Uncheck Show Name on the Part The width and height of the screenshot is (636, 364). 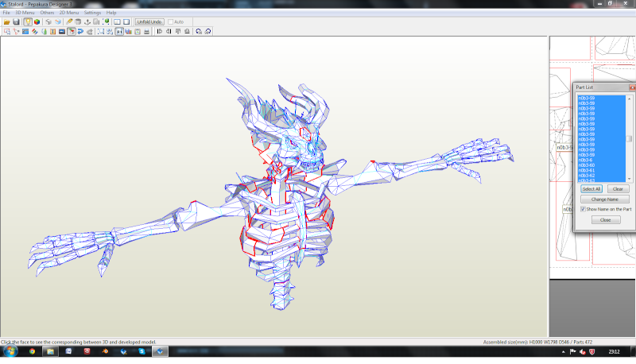click(583, 209)
